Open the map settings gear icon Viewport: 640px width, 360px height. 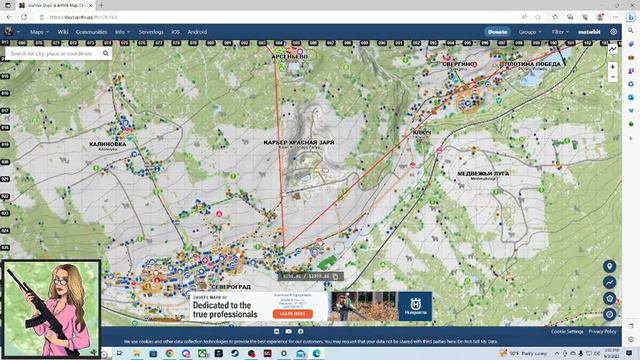pos(613,32)
